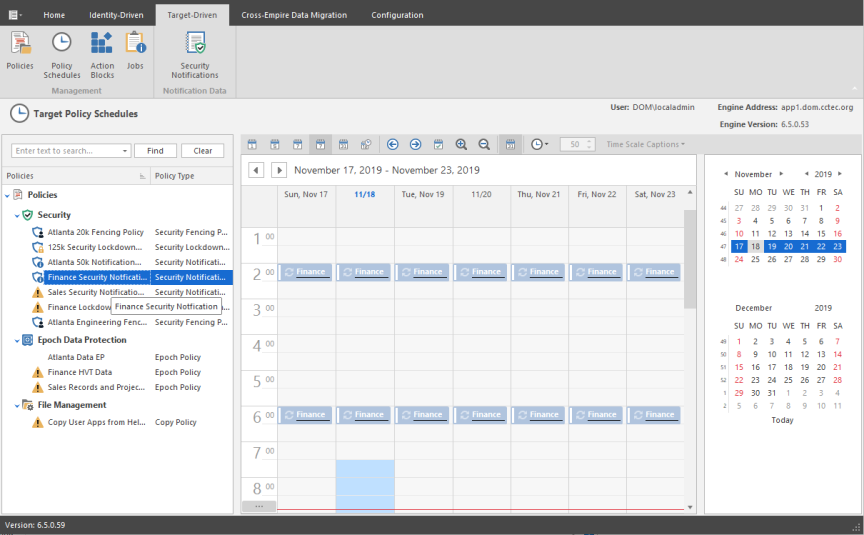
Task: Toggle the highlighted Full Week view button
Action: [320, 144]
